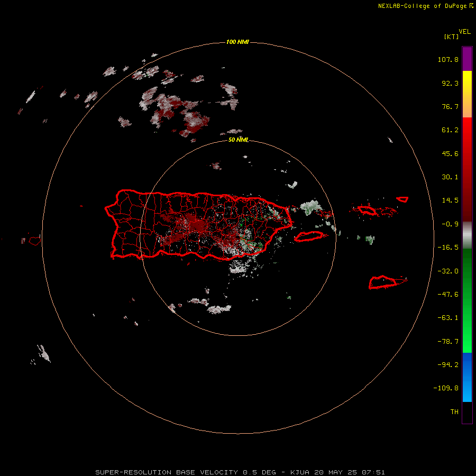The width and height of the screenshot is (476, 476).
Task: Click the 107.8 velocity scale value
Action: (x=448, y=59)
